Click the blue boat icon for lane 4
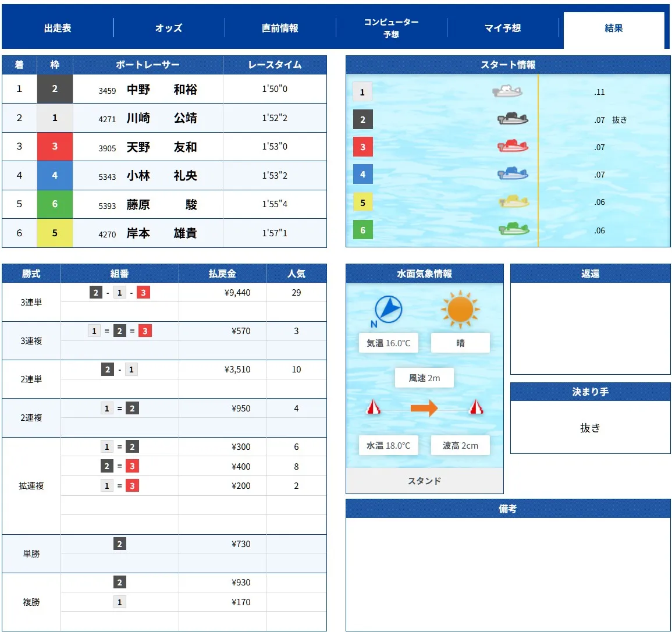Viewport: 672px width, 632px height. pyautogui.click(x=512, y=175)
